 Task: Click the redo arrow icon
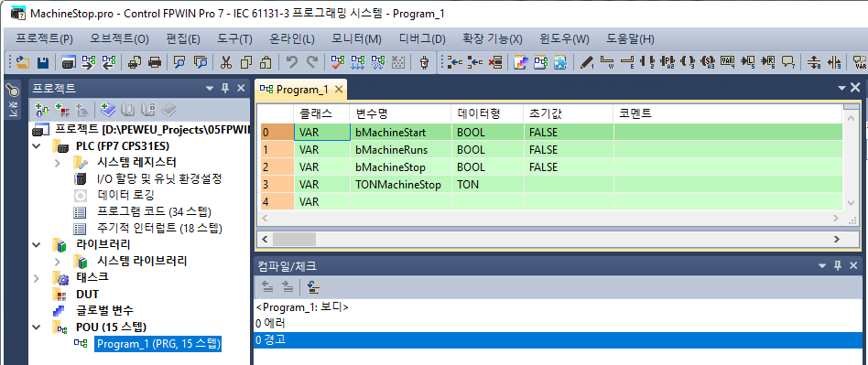click(x=312, y=62)
